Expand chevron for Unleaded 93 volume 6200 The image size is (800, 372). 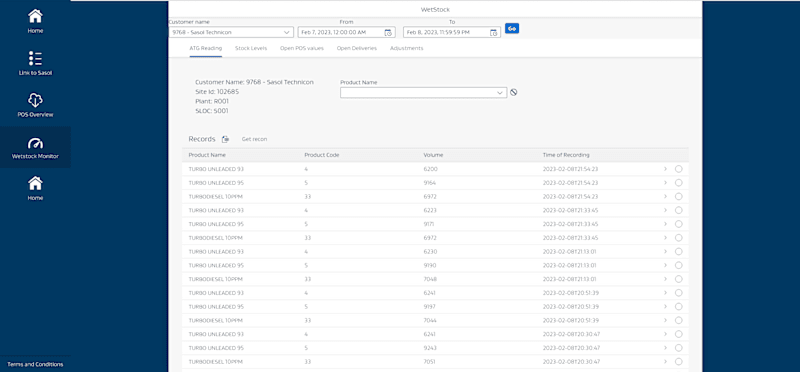[x=665, y=169]
